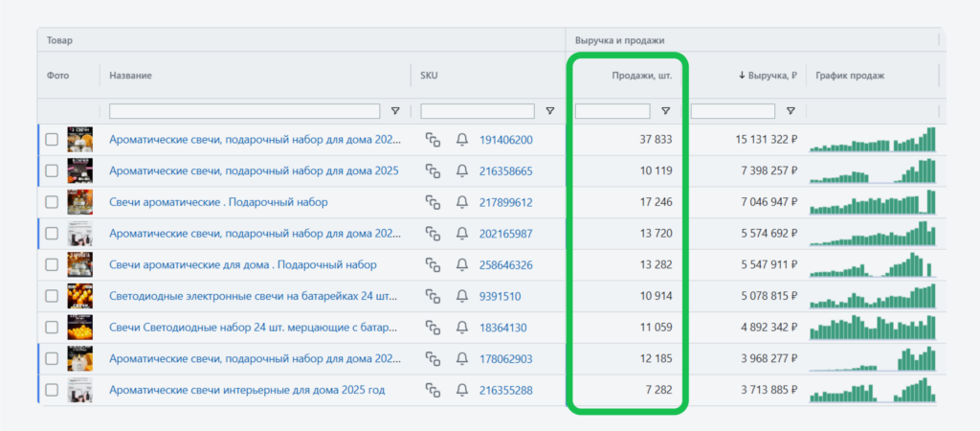
Task: Copy the SKU 217899612 via copy icon
Action: point(433,202)
